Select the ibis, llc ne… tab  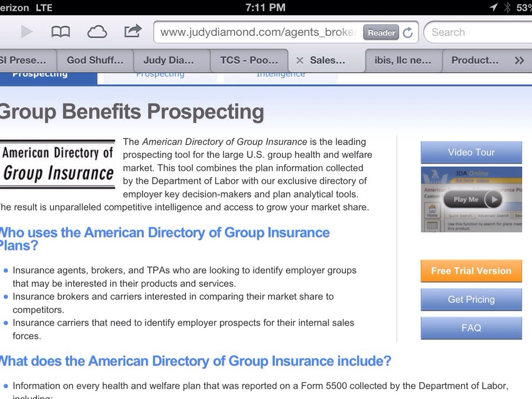403,60
